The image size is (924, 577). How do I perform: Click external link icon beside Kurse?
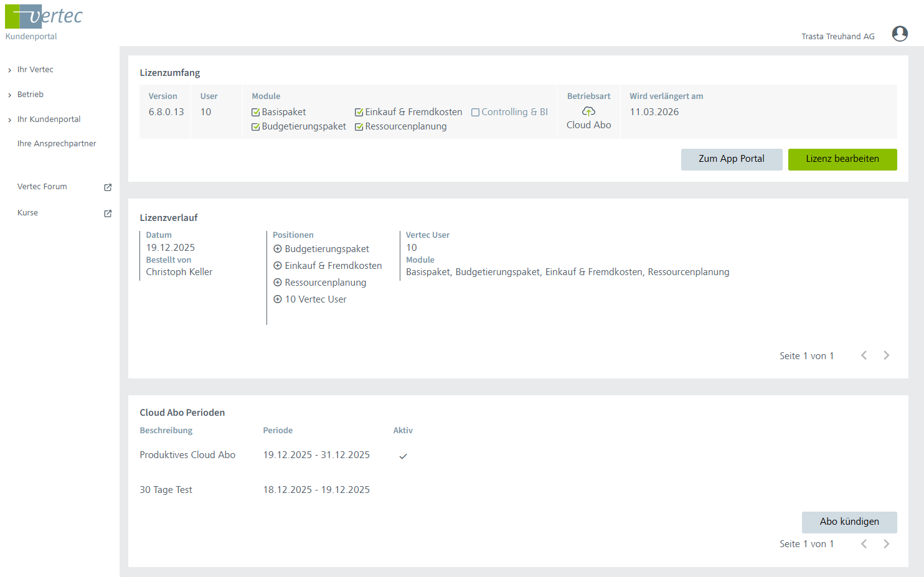(108, 213)
